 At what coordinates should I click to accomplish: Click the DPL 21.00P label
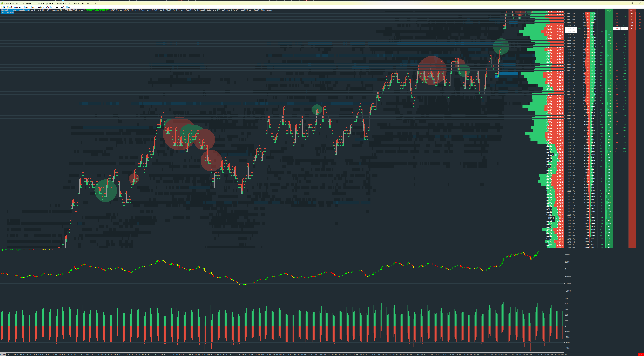(7, 13)
